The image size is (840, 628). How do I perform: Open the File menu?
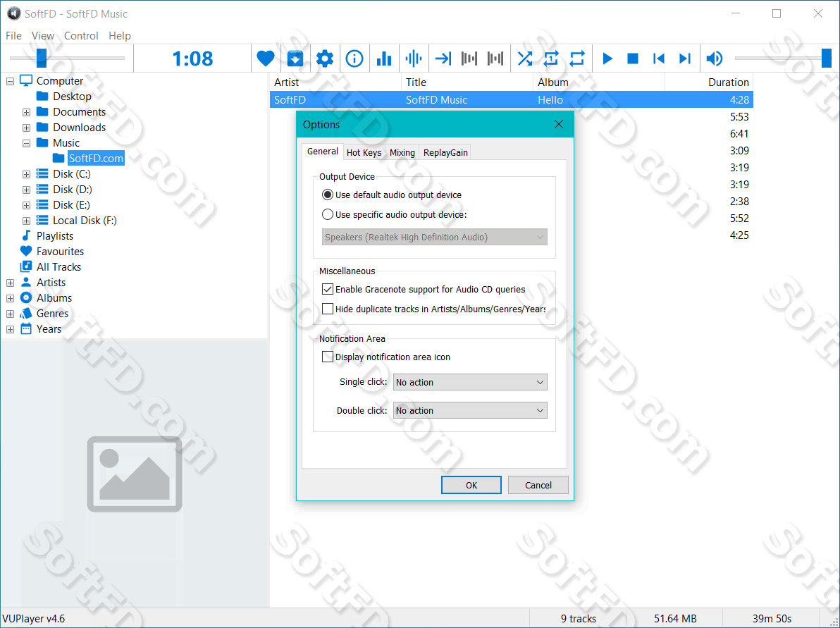point(13,35)
